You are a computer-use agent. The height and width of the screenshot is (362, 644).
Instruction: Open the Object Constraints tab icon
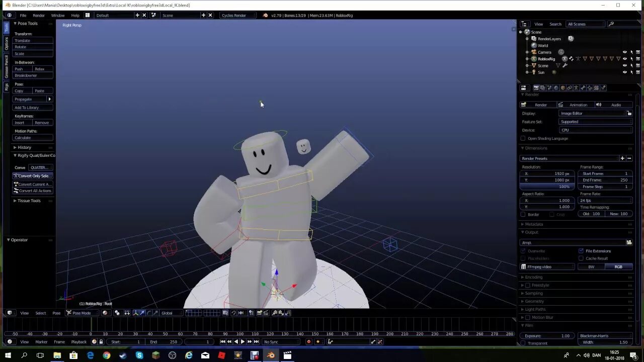[570, 88]
